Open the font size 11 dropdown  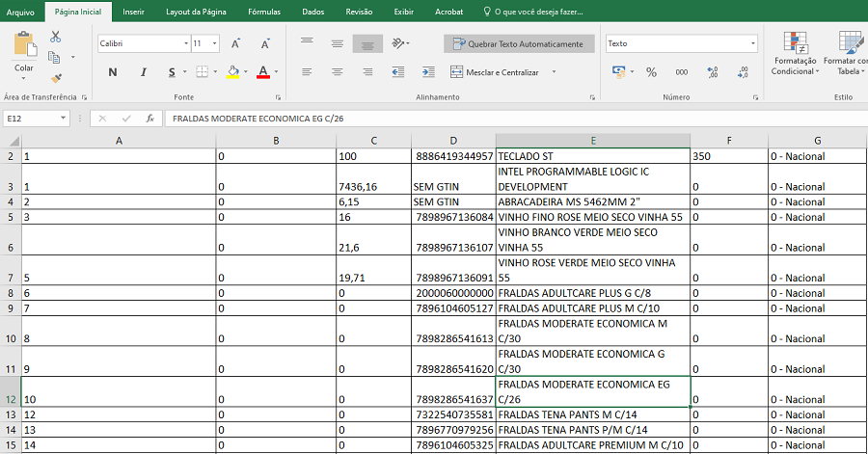point(215,43)
